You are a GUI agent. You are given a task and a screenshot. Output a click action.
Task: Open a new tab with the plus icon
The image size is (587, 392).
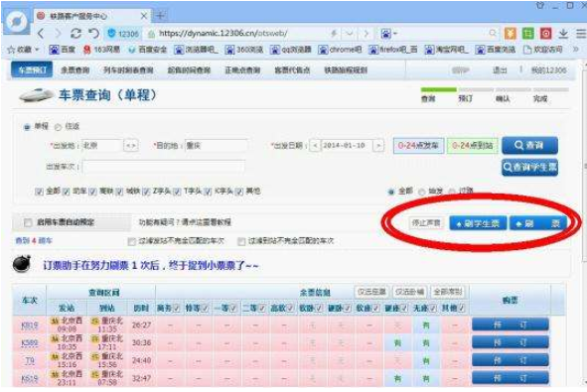[160, 16]
